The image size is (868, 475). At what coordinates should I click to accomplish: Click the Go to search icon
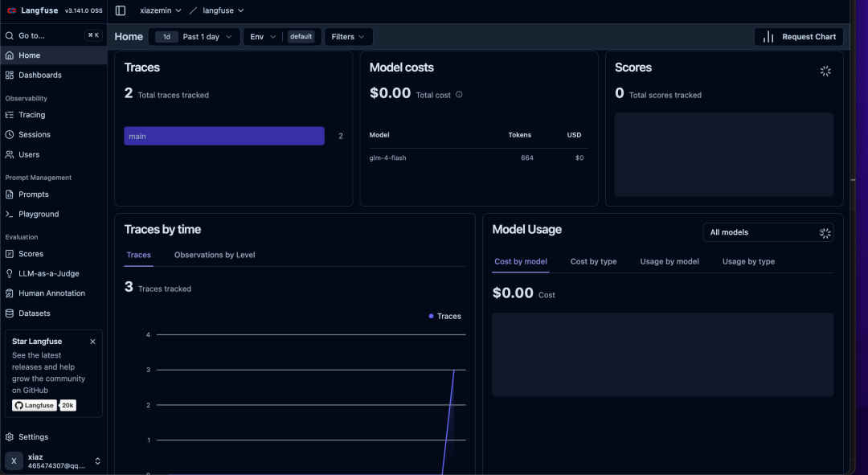(x=10, y=35)
